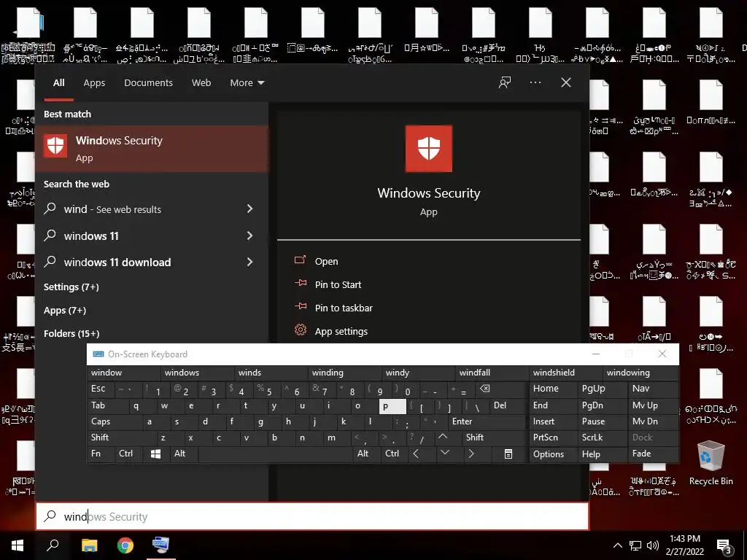Viewport: 747px width, 560px height.
Task: Switch to the Web search tab
Action: pos(201,82)
